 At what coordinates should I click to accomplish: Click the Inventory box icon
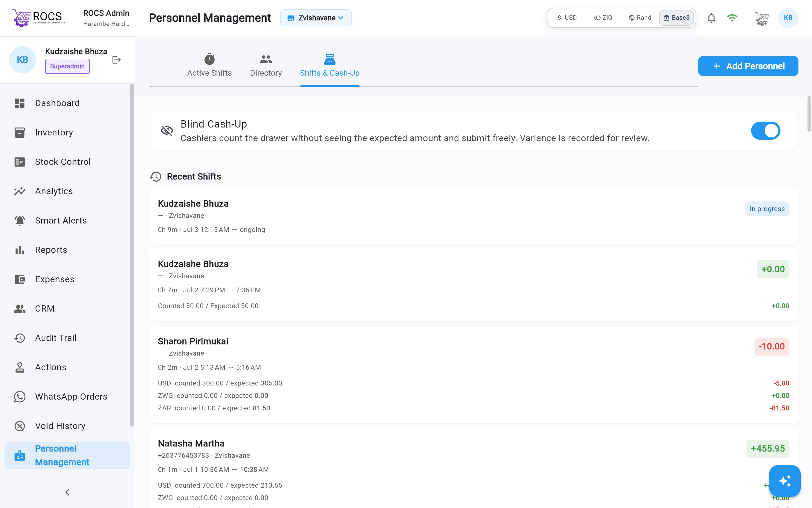pos(20,132)
